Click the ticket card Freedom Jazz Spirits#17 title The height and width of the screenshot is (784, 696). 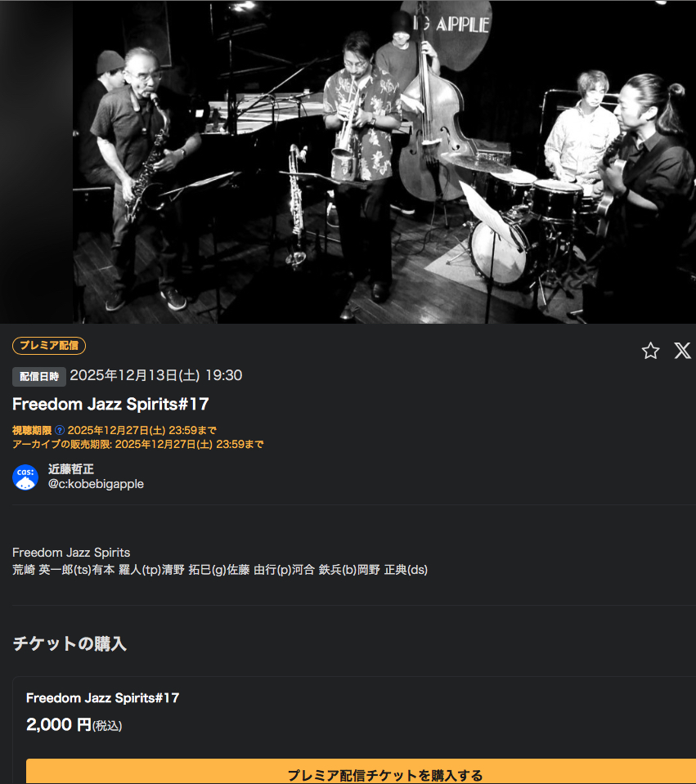pos(102,698)
